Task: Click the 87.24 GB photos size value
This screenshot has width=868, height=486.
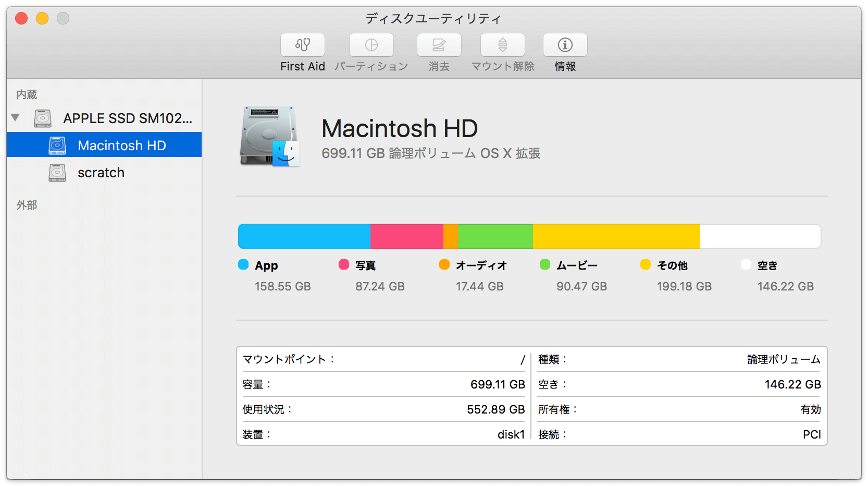Action: [380, 286]
